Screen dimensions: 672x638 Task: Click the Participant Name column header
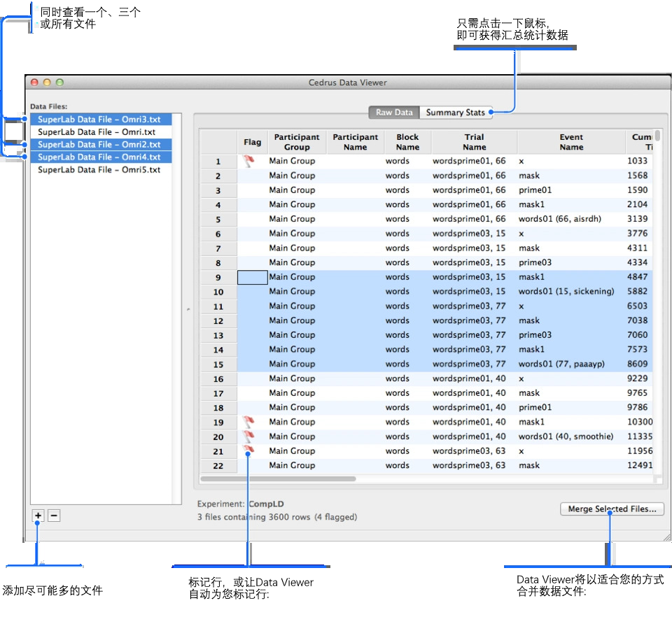(x=356, y=142)
